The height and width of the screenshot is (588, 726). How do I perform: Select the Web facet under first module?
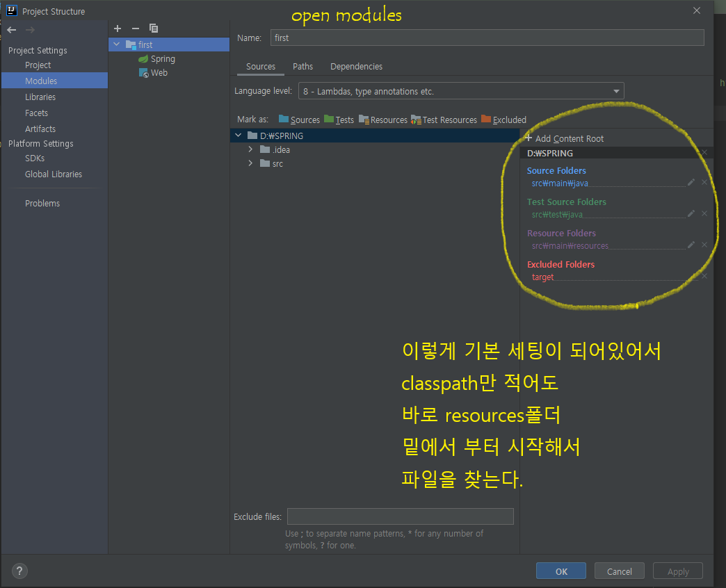click(x=158, y=72)
